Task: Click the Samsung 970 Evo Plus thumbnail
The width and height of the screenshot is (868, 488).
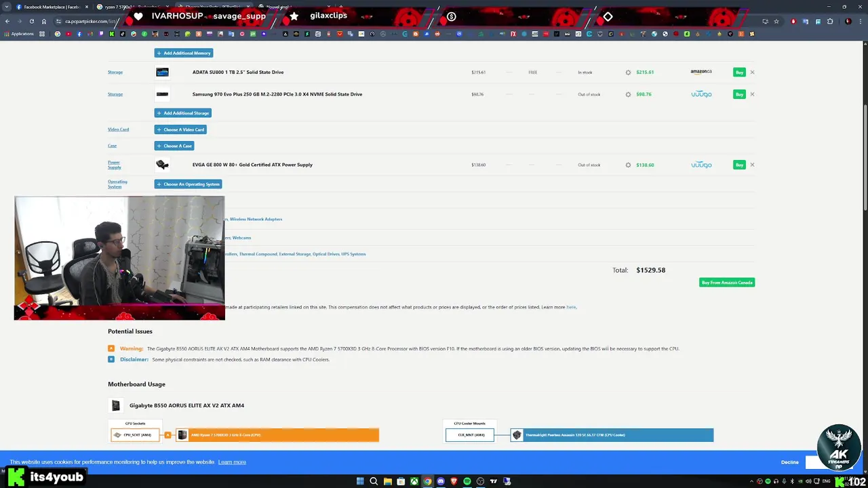Action: (x=162, y=94)
